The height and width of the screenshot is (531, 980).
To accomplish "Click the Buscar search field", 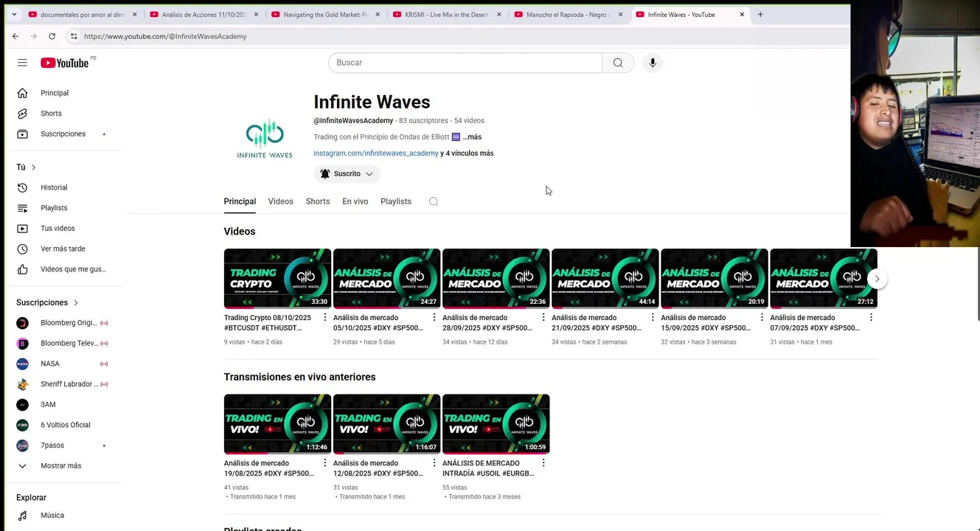I will pos(465,63).
